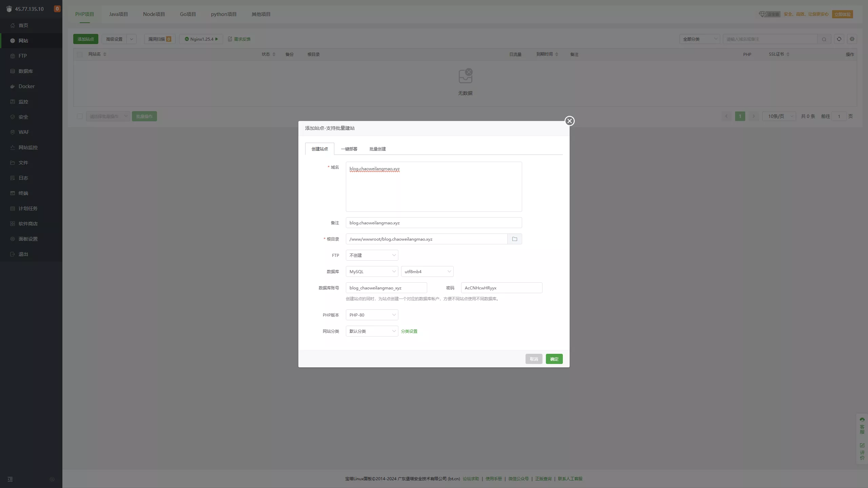
Task: Refresh the website list
Action: coord(839,39)
